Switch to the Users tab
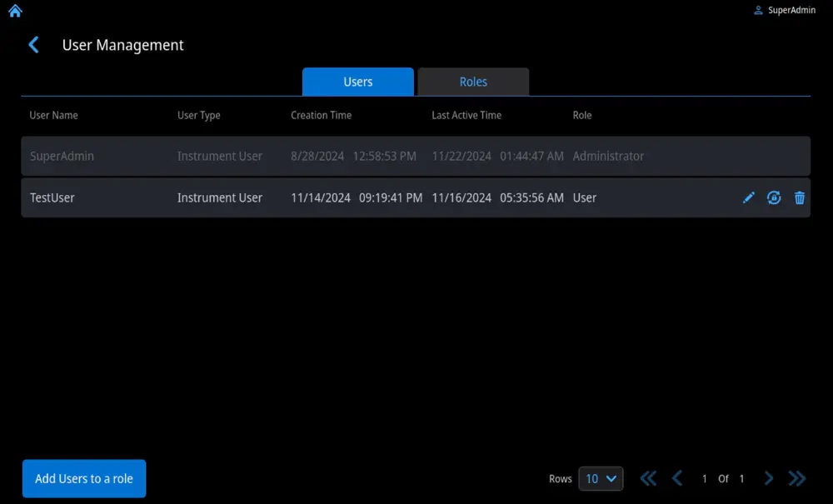Image resolution: width=833 pixels, height=504 pixels. coord(358,82)
